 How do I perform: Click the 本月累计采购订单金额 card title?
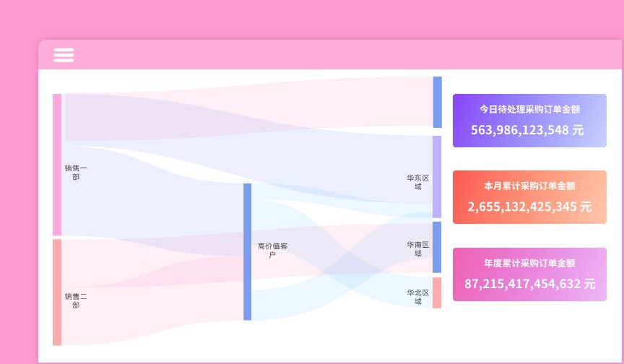click(529, 186)
